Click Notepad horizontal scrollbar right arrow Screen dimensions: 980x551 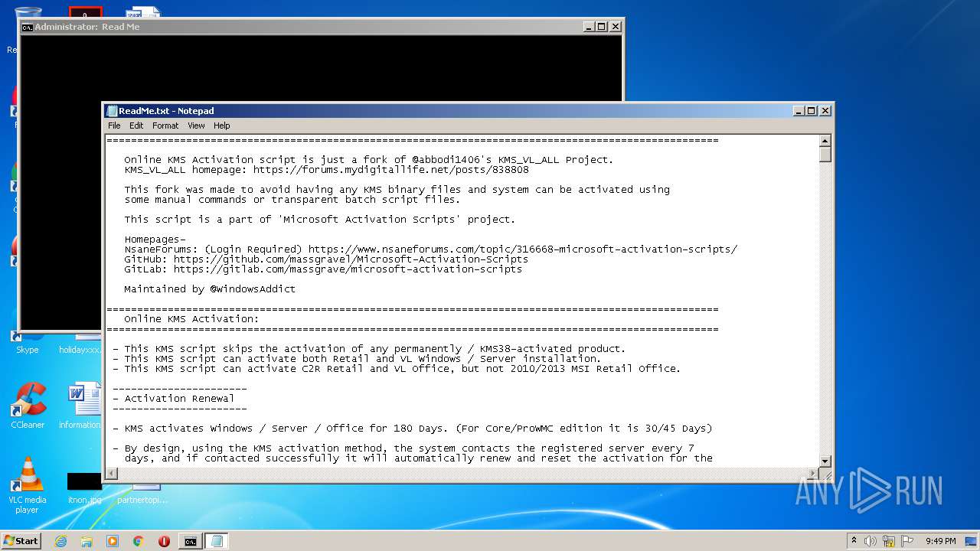tap(813, 474)
